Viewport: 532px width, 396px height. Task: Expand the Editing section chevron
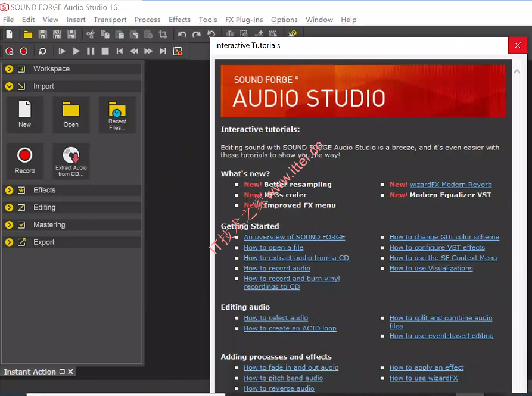point(9,207)
